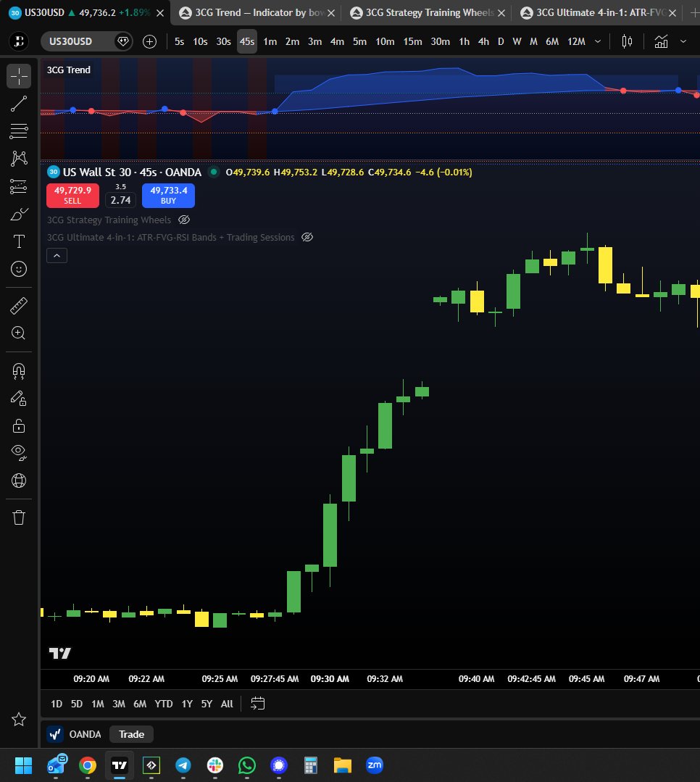Hide the 3CG Strategy Training Wheels indicator
The width and height of the screenshot is (700, 782).
[x=184, y=220]
